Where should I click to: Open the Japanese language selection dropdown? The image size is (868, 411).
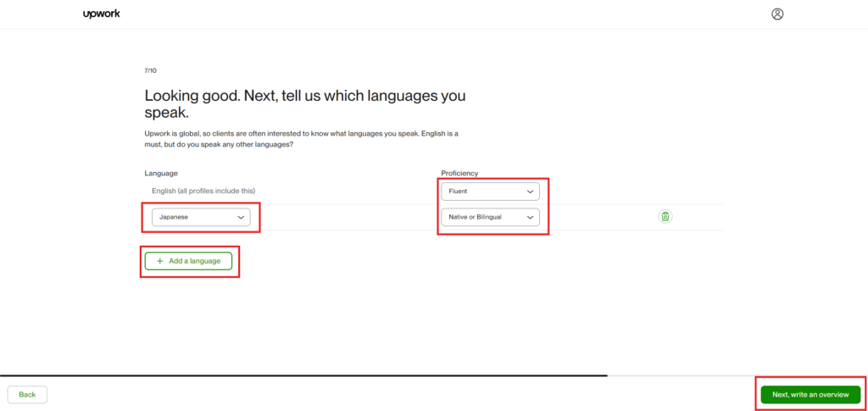(x=201, y=217)
